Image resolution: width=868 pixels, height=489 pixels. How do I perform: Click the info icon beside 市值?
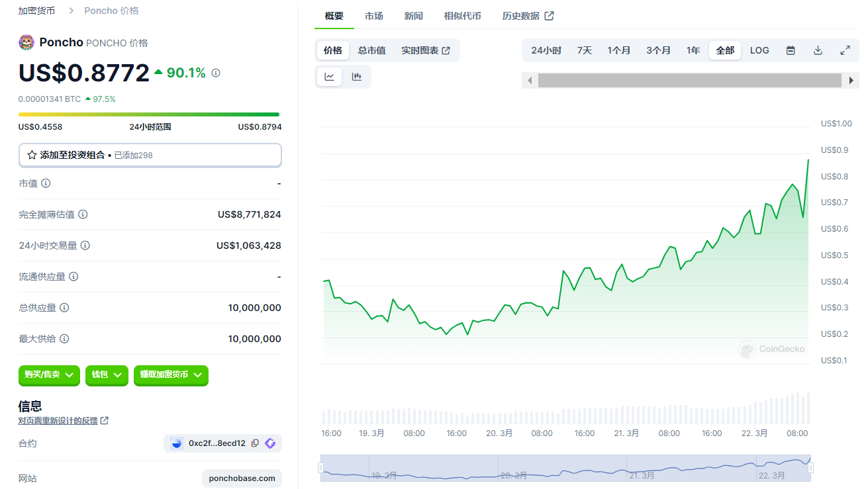(x=46, y=183)
